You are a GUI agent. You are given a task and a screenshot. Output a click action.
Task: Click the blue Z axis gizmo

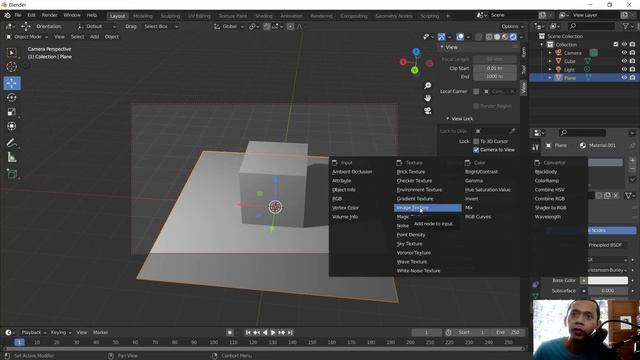(x=416, y=52)
